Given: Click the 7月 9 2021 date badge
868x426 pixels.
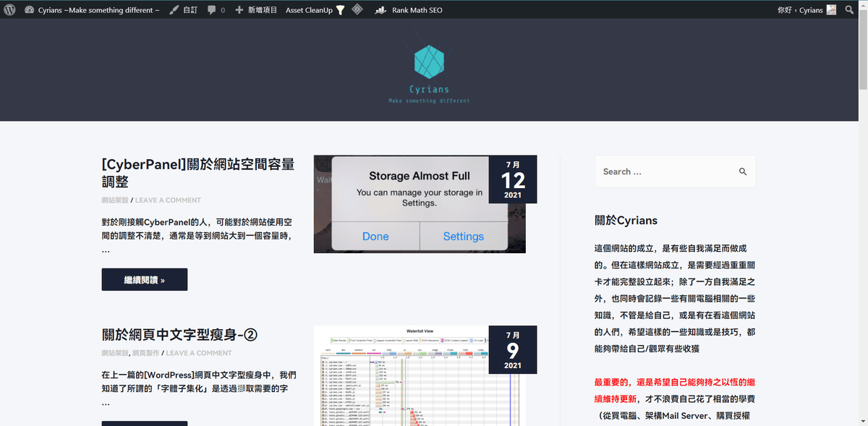Looking at the screenshot, I should coord(513,349).
